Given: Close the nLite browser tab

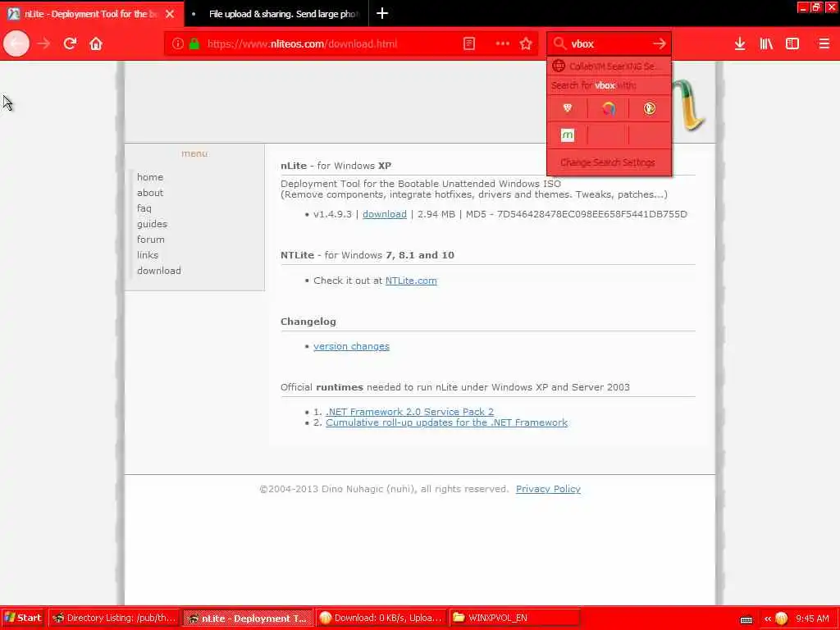Looking at the screenshot, I should pos(170,14).
